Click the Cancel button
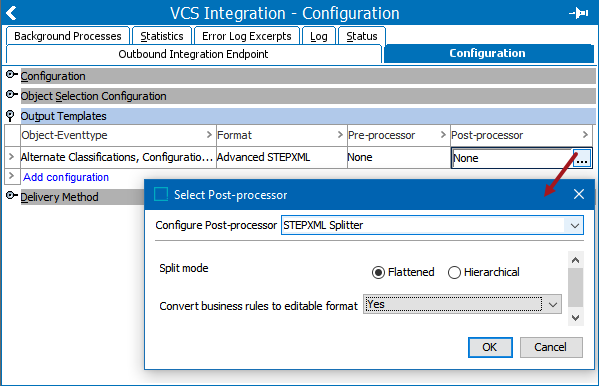The width and height of the screenshot is (599, 386). click(551, 347)
